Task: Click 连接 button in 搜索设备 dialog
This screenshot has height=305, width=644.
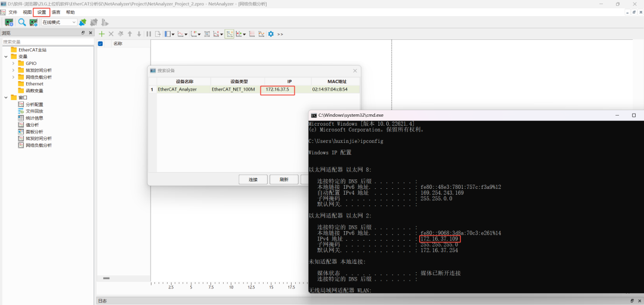Action: pos(253,179)
